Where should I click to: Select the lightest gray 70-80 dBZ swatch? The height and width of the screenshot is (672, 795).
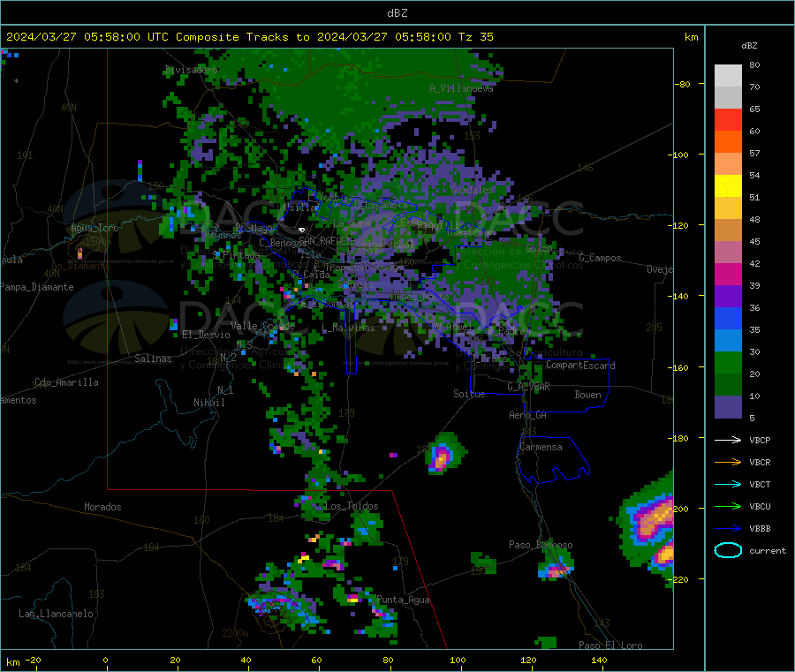[x=728, y=76]
